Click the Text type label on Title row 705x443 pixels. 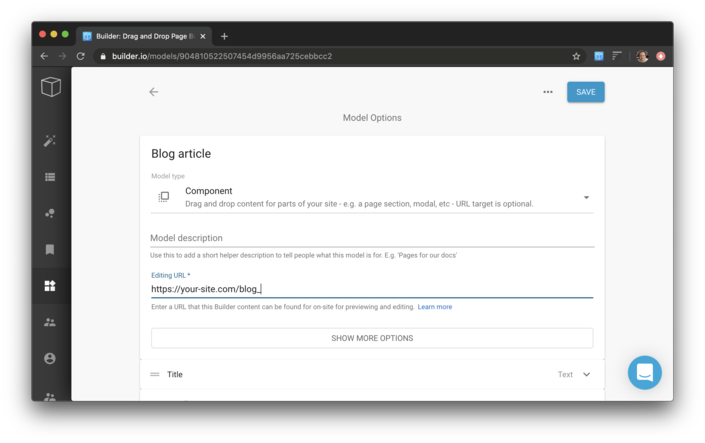tap(565, 374)
